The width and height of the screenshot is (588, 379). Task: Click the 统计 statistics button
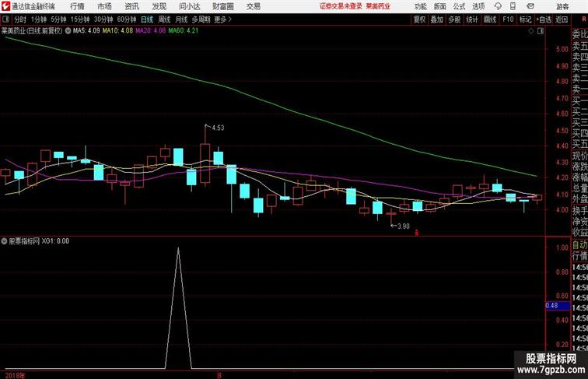(472, 19)
